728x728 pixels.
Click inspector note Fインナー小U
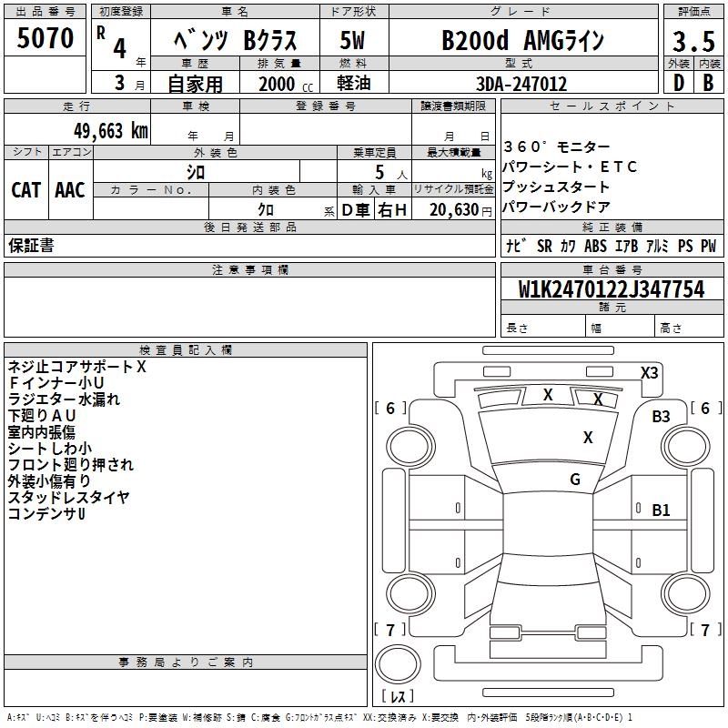pos(56,383)
